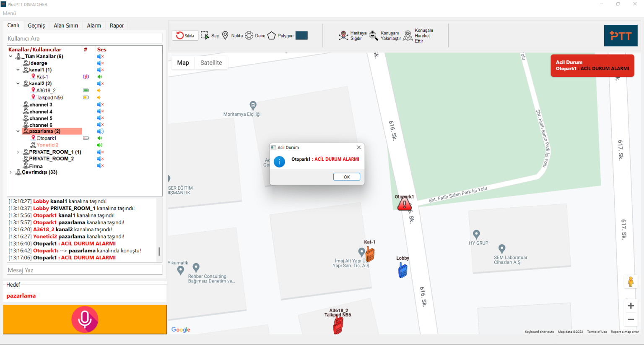Switch to the Geçmiş tab

pyautogui.click(x=36, y=26)
